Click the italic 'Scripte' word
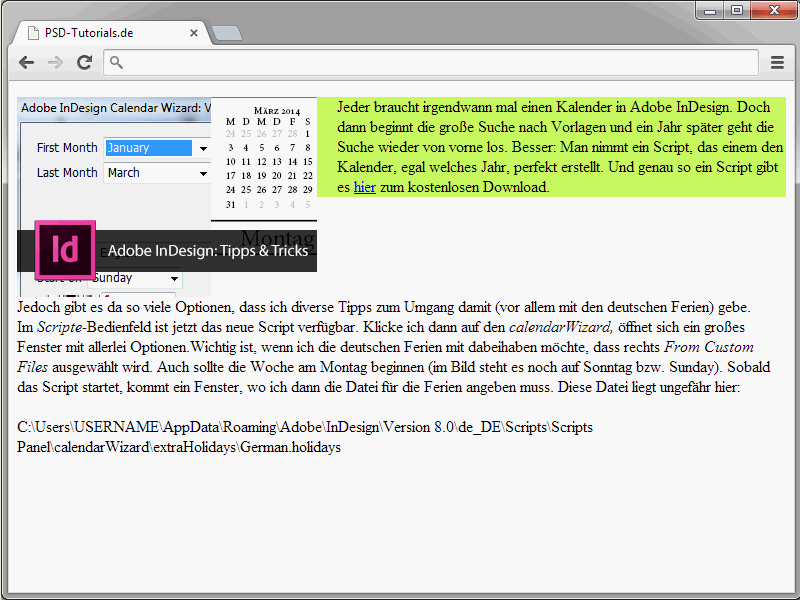 (60, 327)
